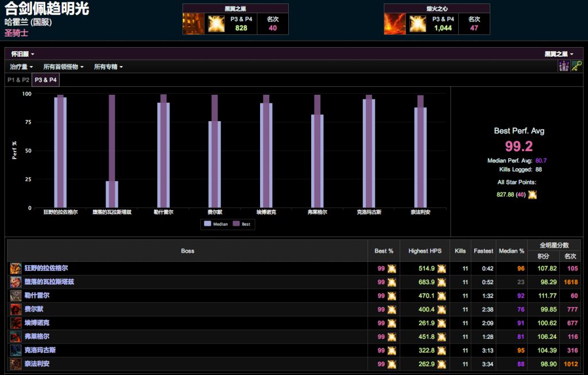Click the 克洛玛古斯 boss portrait icon
The image size is (588, 375).
tap(16, 350)
